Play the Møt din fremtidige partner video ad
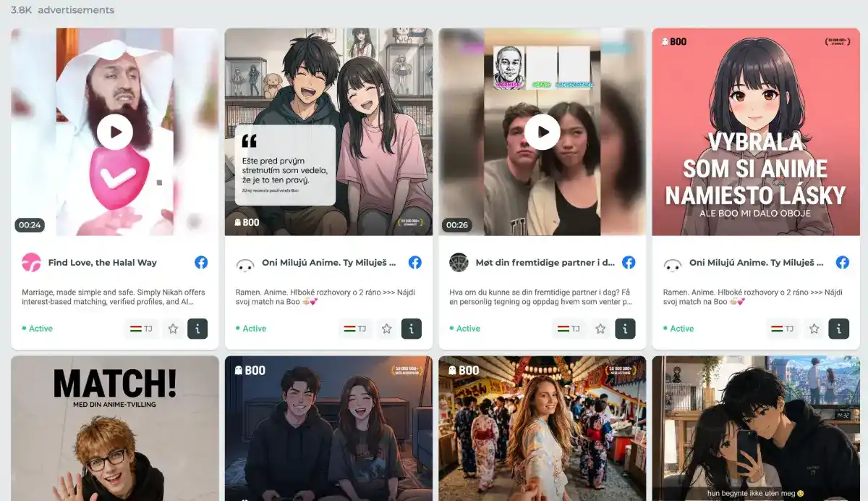This screenshot has height=501, width=868. click(542, 132)
